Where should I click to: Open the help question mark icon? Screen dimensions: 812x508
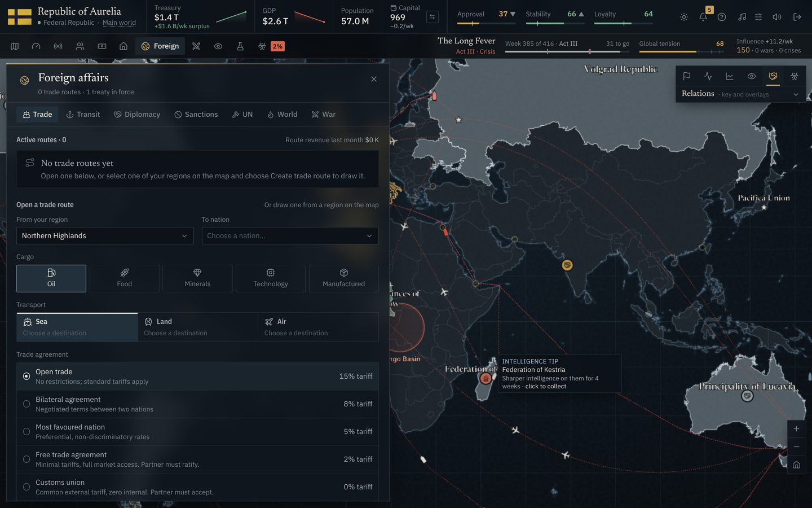(x=722, y=17)
